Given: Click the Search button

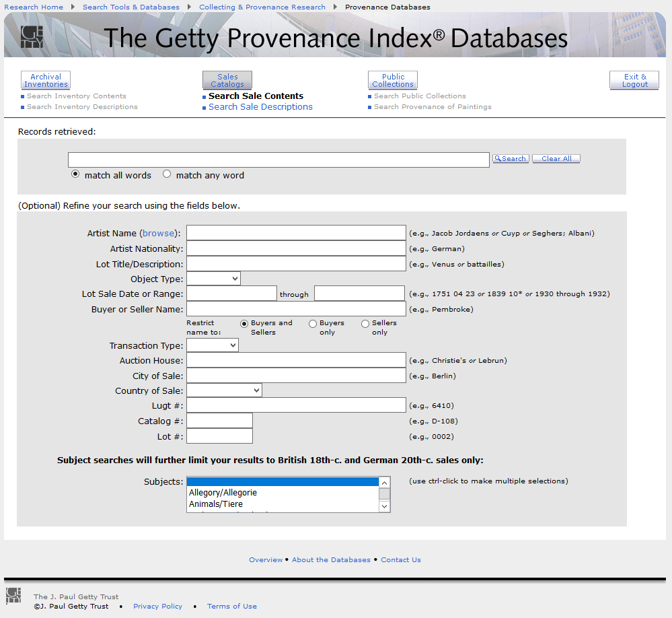Looking at the screenshot, I should [x=511, y=159].
